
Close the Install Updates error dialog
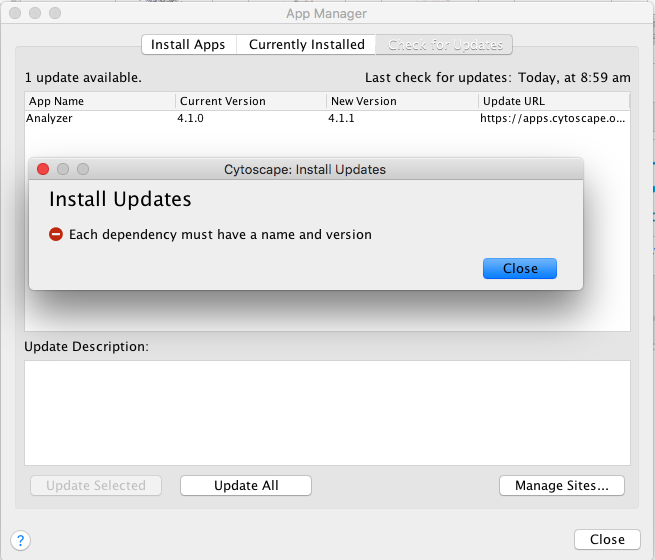pyautogui.click(x=520, y=268)
